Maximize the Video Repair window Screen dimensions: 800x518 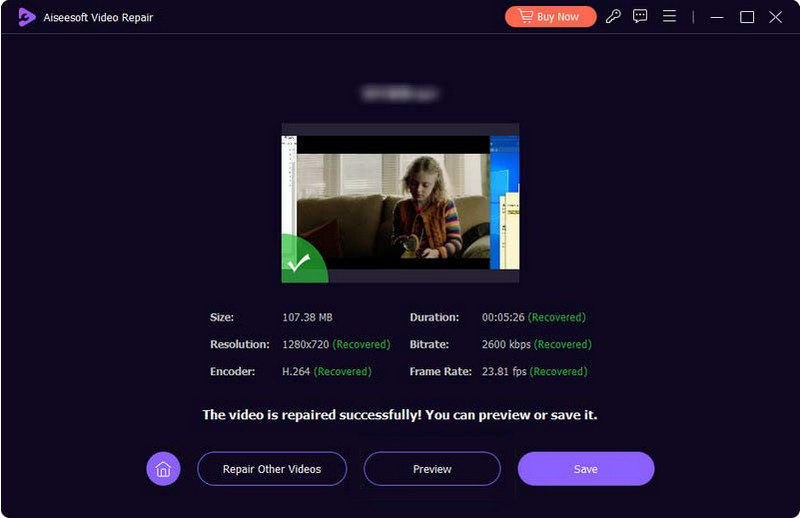tap(747, 17)
